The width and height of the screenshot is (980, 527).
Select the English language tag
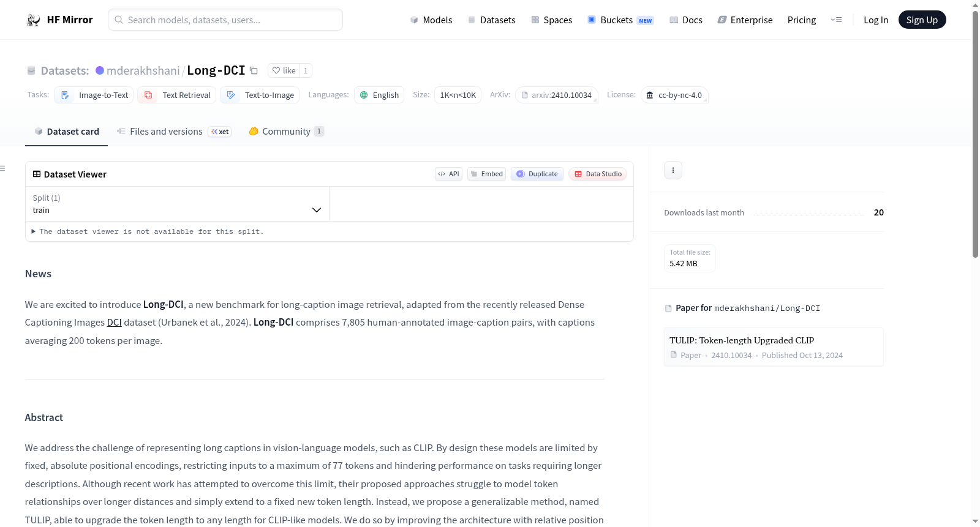click(379, 95)
